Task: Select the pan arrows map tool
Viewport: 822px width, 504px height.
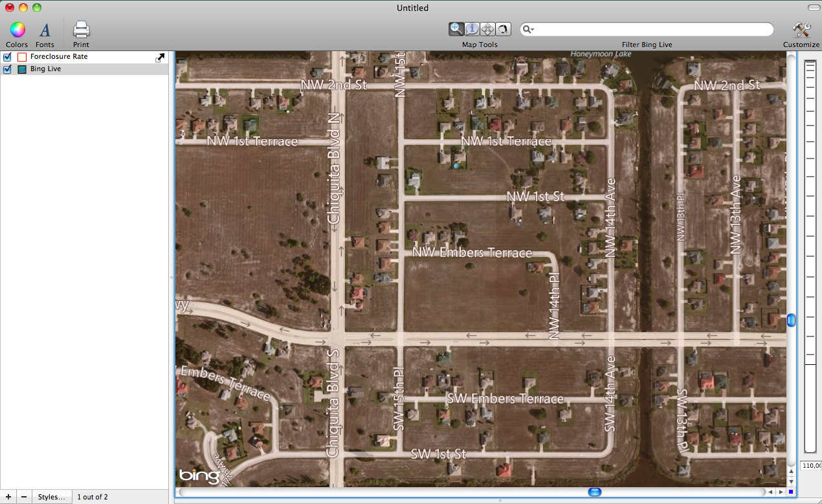Action: tap(487, 29)
